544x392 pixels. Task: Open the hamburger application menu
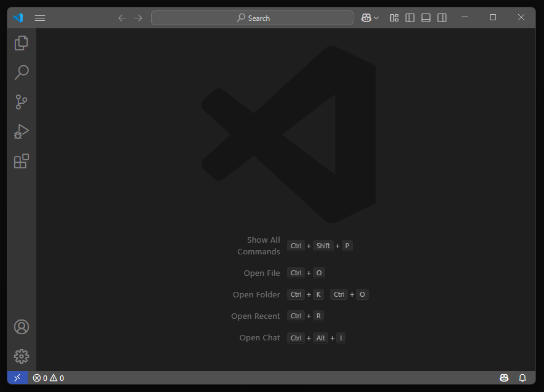tap(40, 18)
